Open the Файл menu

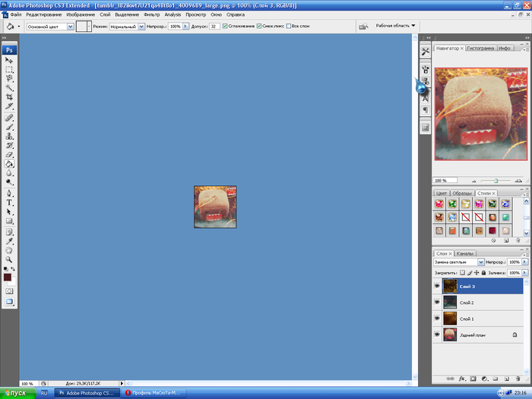point(16,14)
